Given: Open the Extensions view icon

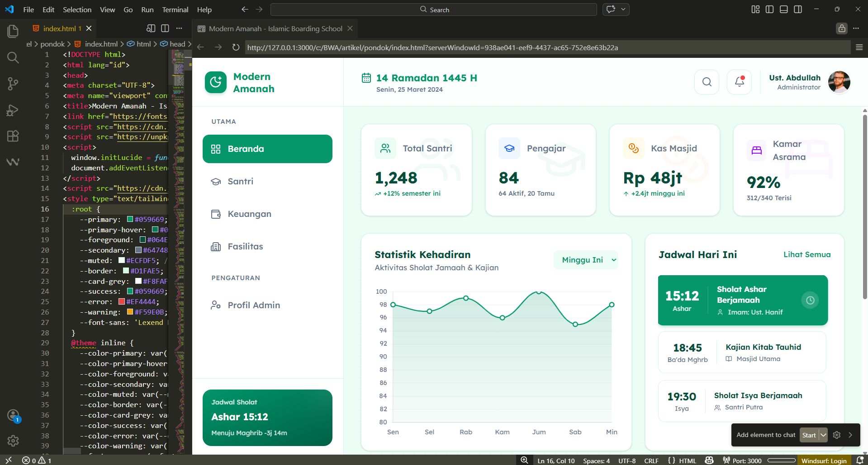Looking at the screenshot, I should point(13,136).
